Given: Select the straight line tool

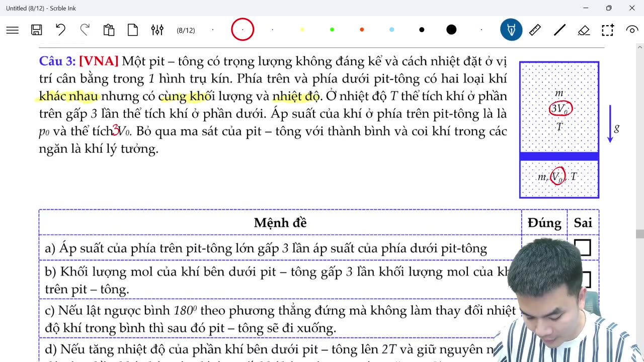Looking at the screenshot, I should tap(559, 30).
